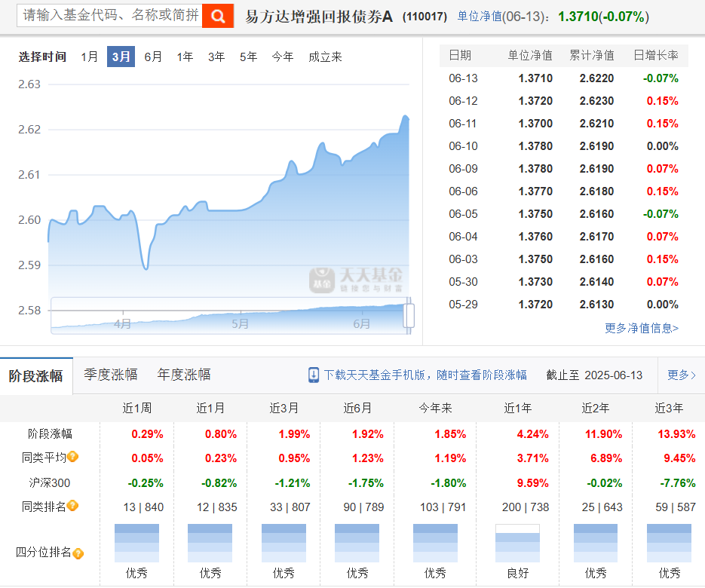Select the 6月 time range
705x588 pixels.
(153, 57)
